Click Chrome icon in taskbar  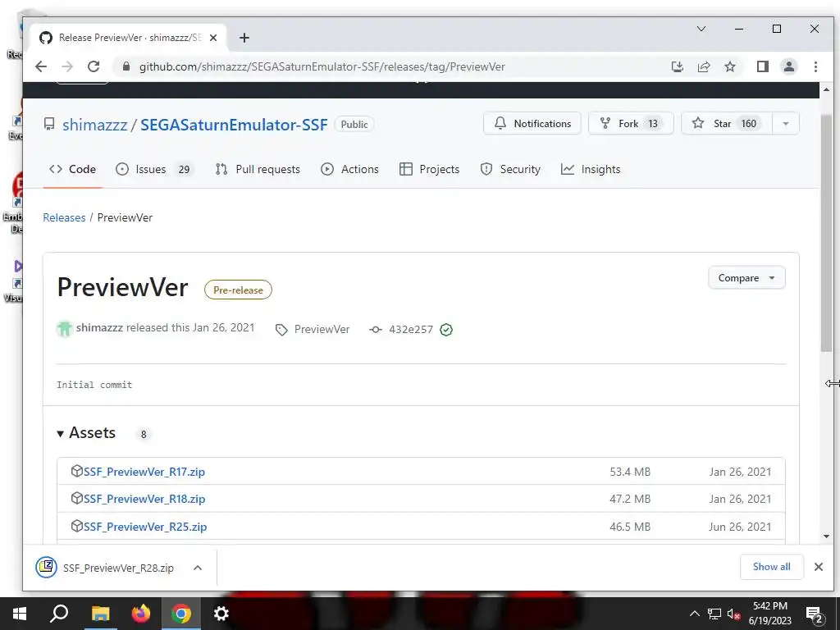181,614
